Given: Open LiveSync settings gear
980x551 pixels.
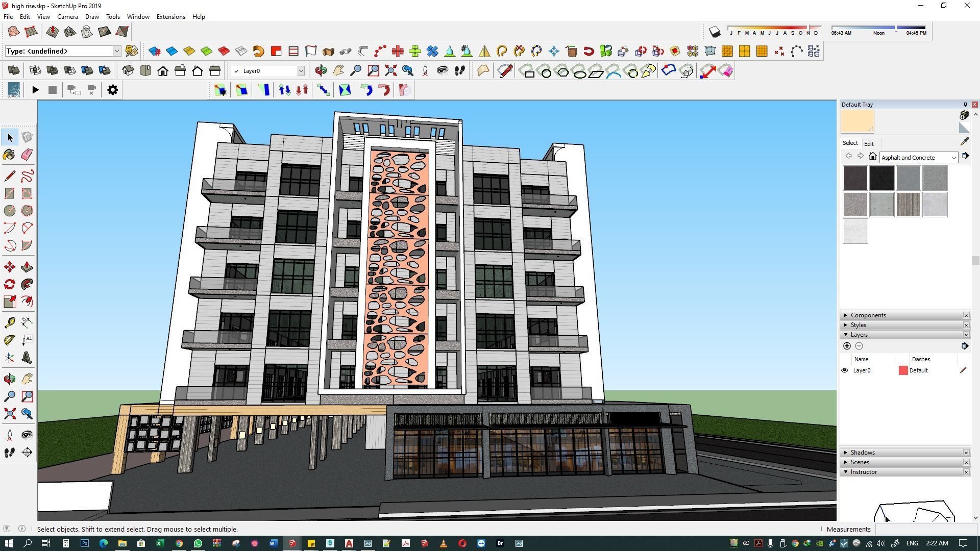Looking at the screenshot, I should click(113, 90).
